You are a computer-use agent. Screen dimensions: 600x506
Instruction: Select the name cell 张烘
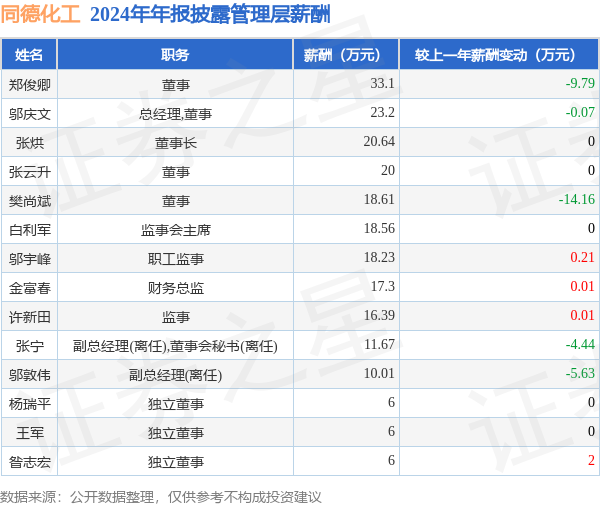coord(29,143)
